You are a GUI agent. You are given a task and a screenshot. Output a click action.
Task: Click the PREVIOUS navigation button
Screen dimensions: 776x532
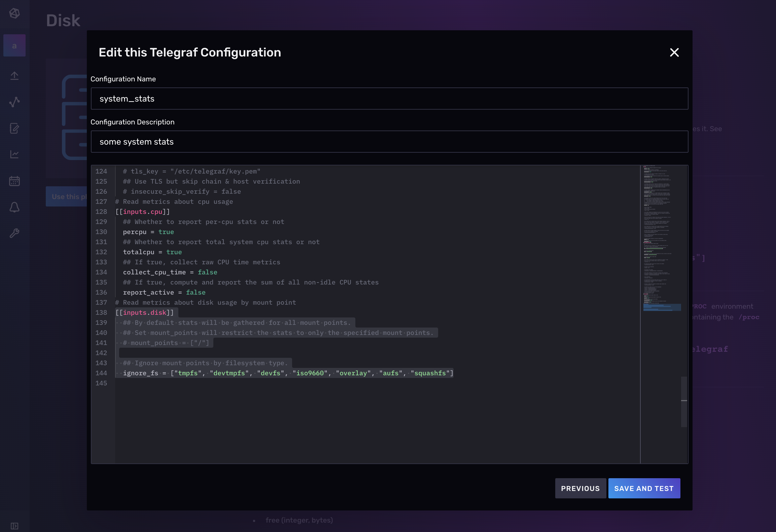(581, 488)
